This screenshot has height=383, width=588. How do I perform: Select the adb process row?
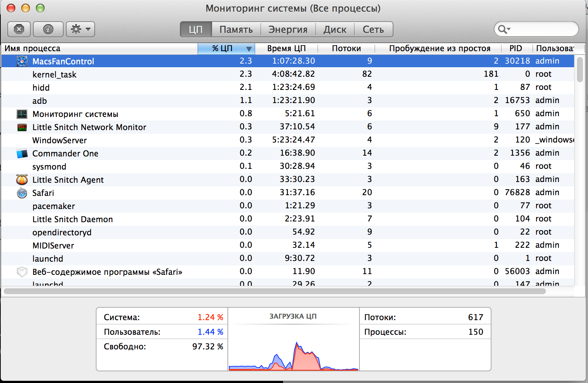click(288, 101)
